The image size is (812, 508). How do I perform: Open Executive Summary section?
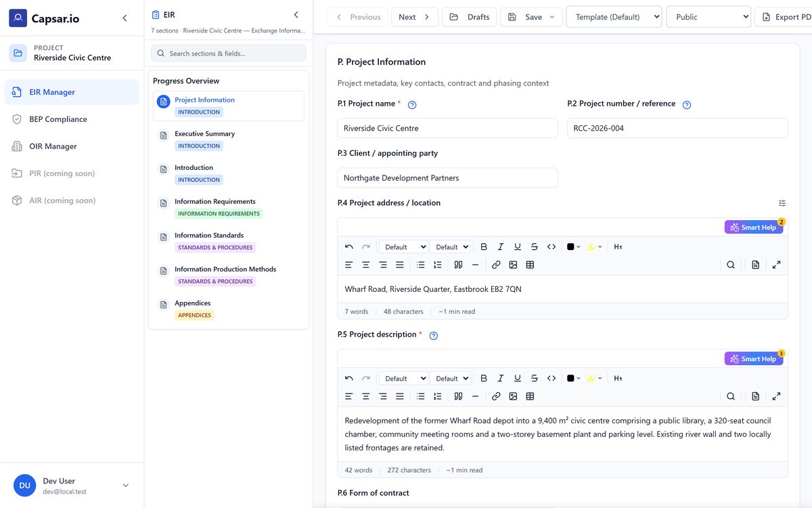[229, 140]
